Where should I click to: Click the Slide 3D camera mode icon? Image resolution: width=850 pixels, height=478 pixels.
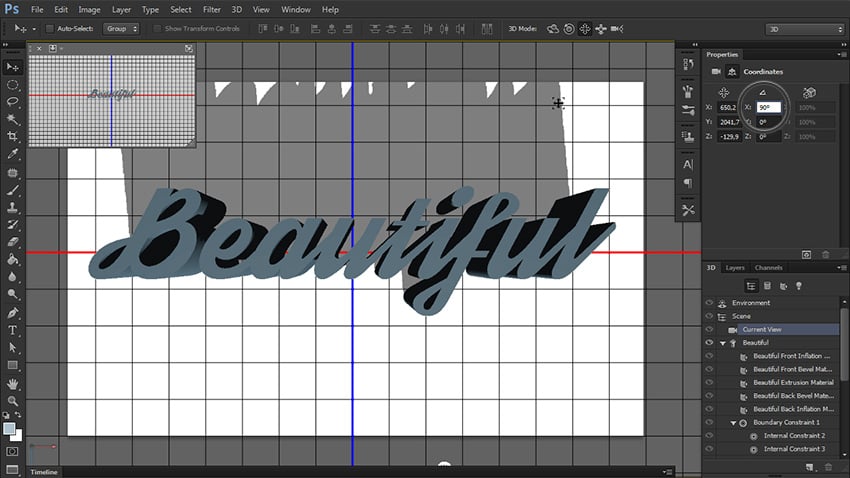[603, 29]
